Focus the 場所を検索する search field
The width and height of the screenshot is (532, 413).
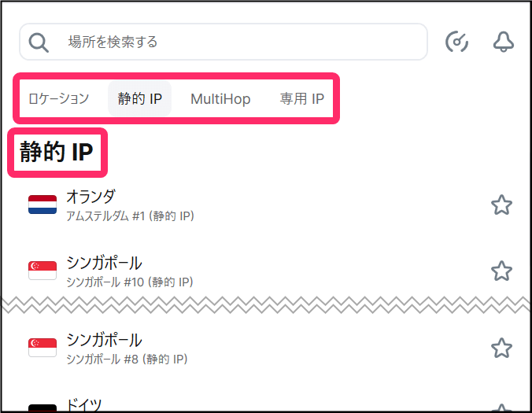tap(224, 42)
